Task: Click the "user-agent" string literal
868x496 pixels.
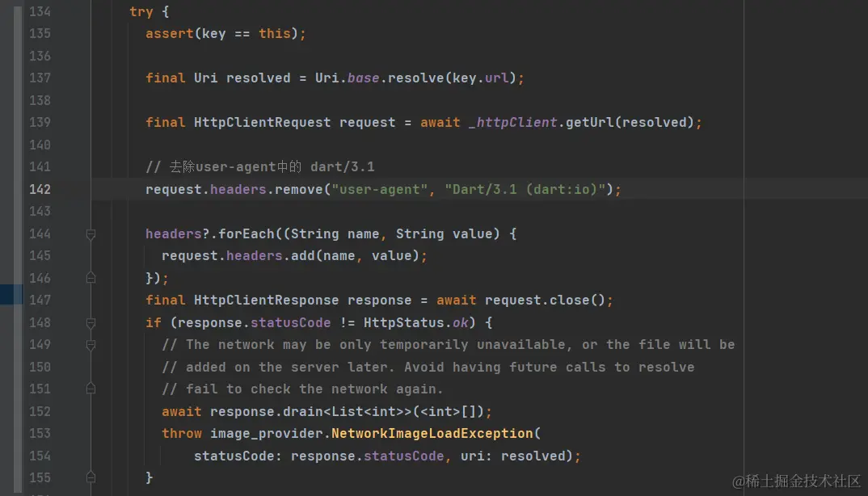Action: (379, 189)
